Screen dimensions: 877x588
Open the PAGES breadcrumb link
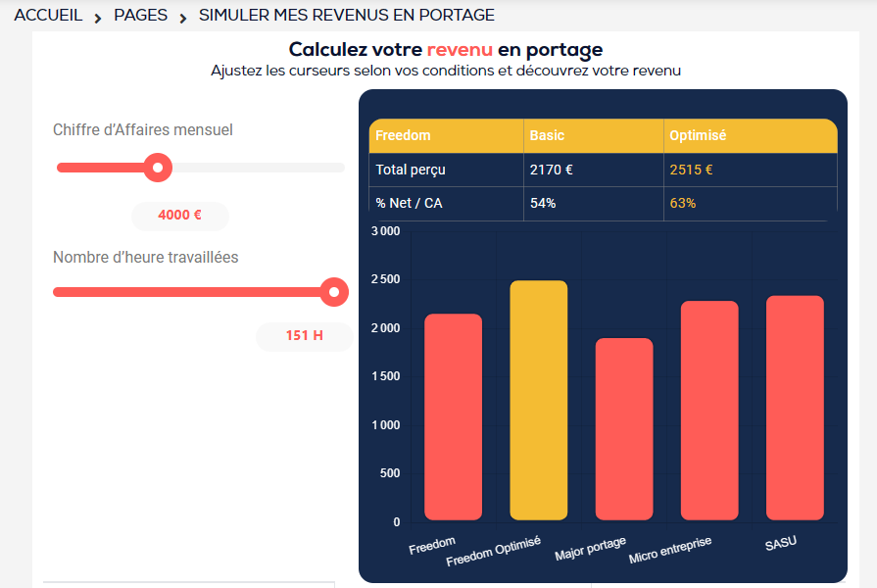140,15
